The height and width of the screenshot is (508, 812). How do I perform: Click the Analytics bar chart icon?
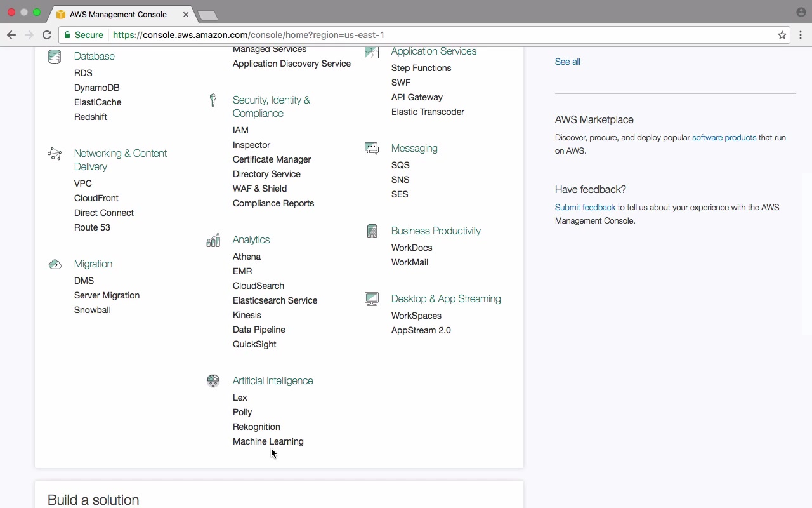[213, 240]
